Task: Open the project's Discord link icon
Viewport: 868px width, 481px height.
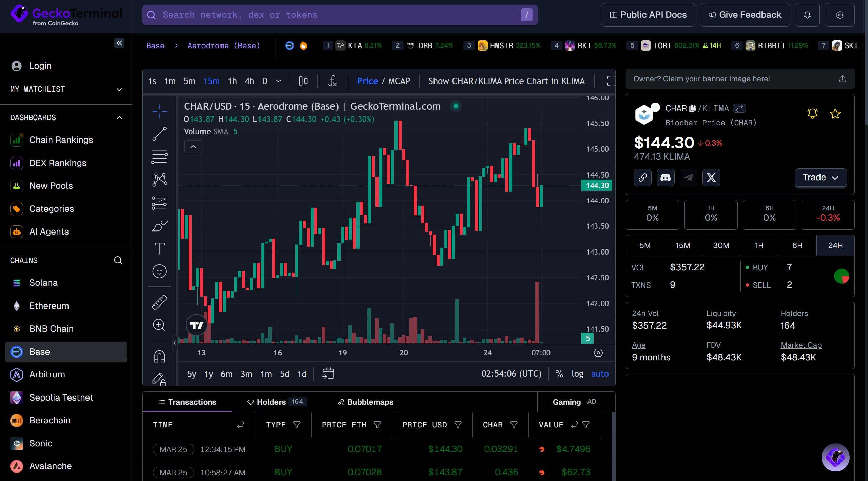Action: point(665,178)
